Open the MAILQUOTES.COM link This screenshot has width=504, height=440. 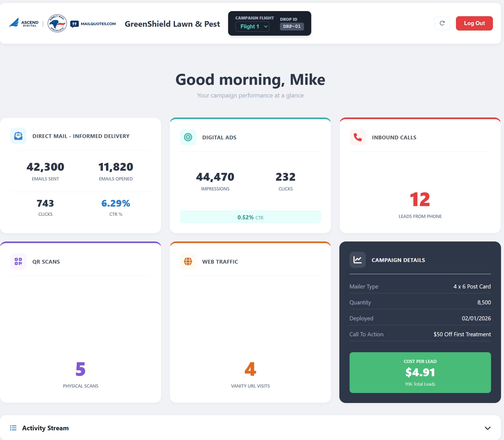pyautogui.click(x=98, y=24)
